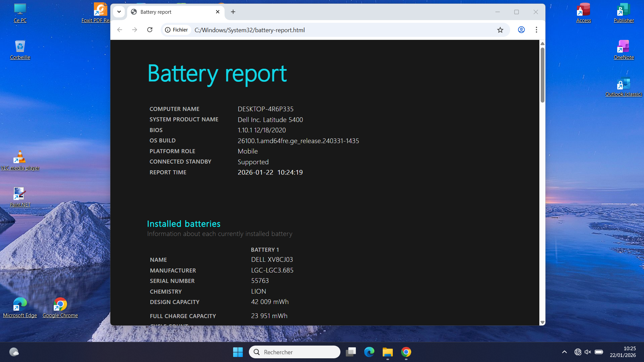
Task: Click the browser back arrow
Action: coord(120,30)
